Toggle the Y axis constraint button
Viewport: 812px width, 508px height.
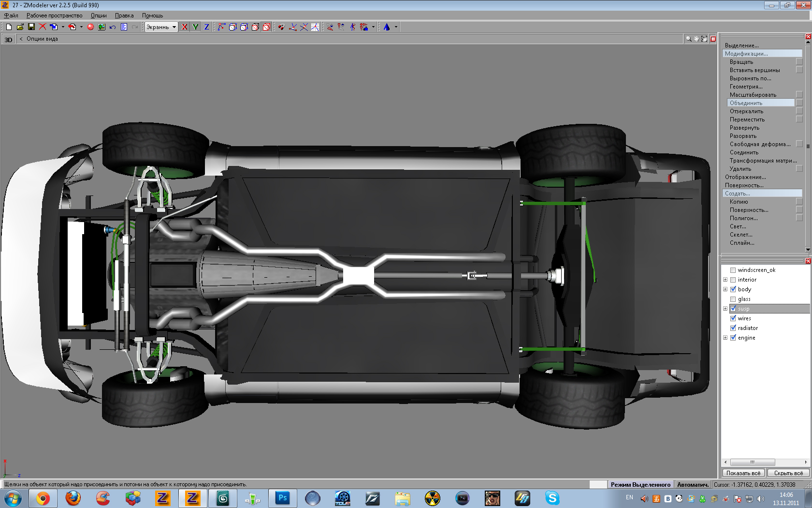point(195,27)
